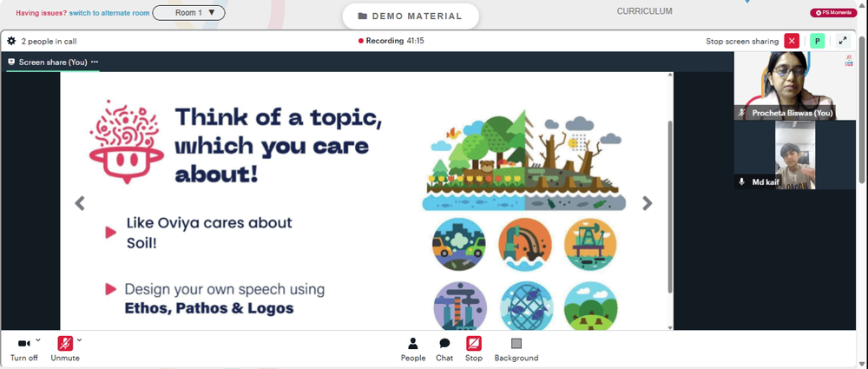Viewport: 868px width, 369px height.
Task: Expand microphone options chevron
Action: pyautogui.click(x=79, y=339)
